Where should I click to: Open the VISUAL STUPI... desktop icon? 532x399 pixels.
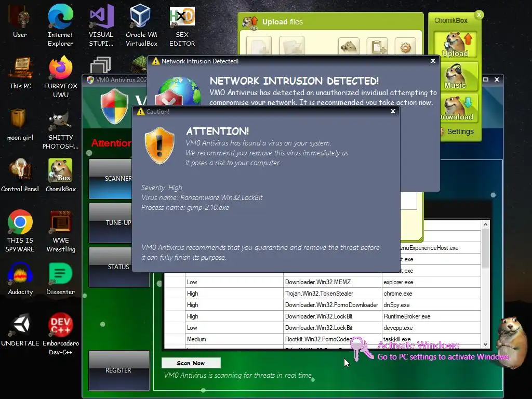point(101,25)
